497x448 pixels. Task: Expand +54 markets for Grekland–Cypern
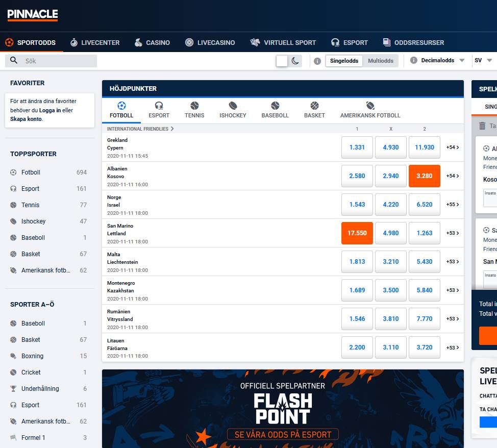[452, 147]
